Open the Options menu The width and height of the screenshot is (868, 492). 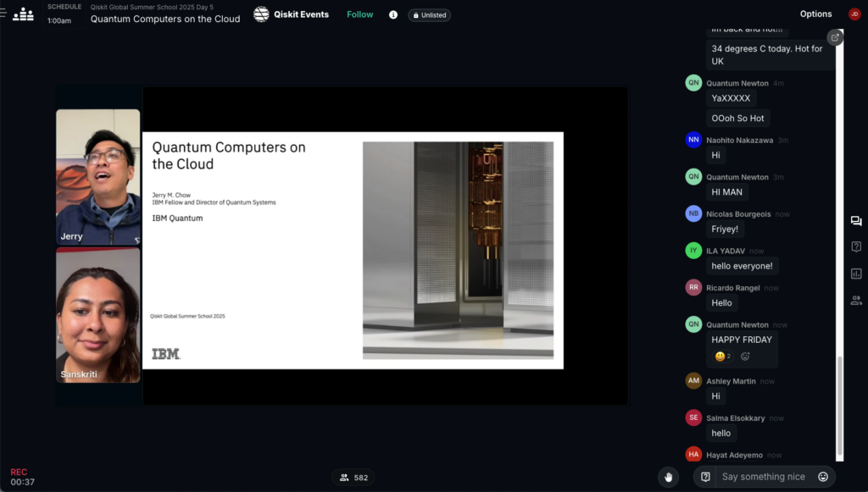[x=815, y=14]
